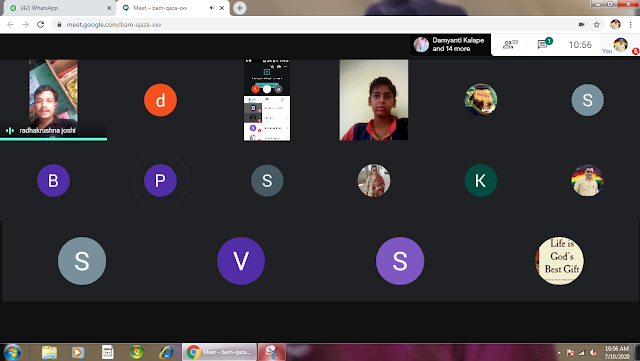640x361 pixels.
Task: Select radhakrushna joshi video tile
Action: click(53, 100)
